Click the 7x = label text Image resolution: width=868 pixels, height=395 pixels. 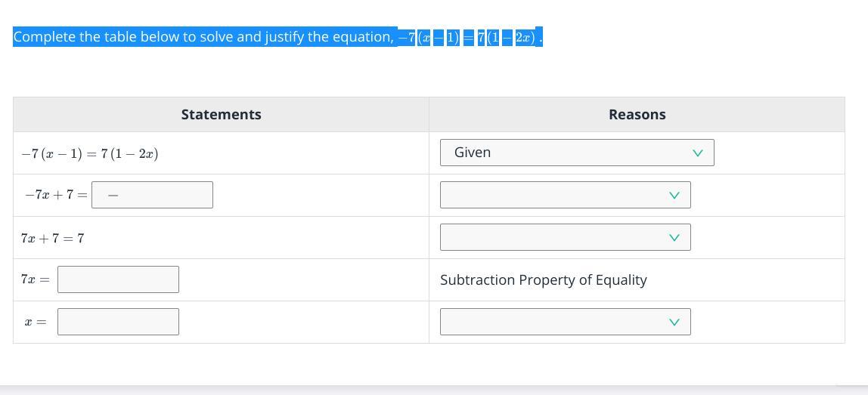pyautogui.click(x=36, y=279)
